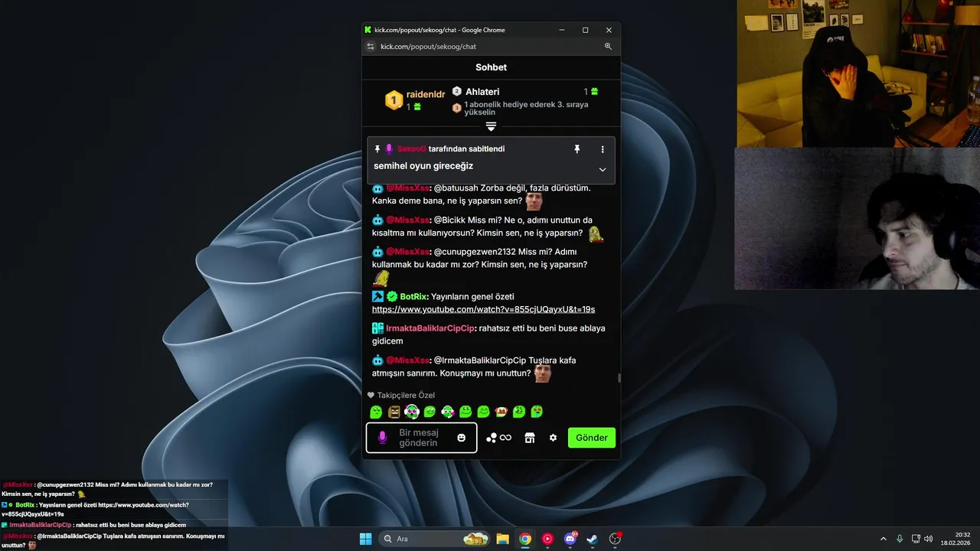Select Ahlateri in gift leaderboard
The width and height of the screenshot is (980, 551).
pos(482,92)
